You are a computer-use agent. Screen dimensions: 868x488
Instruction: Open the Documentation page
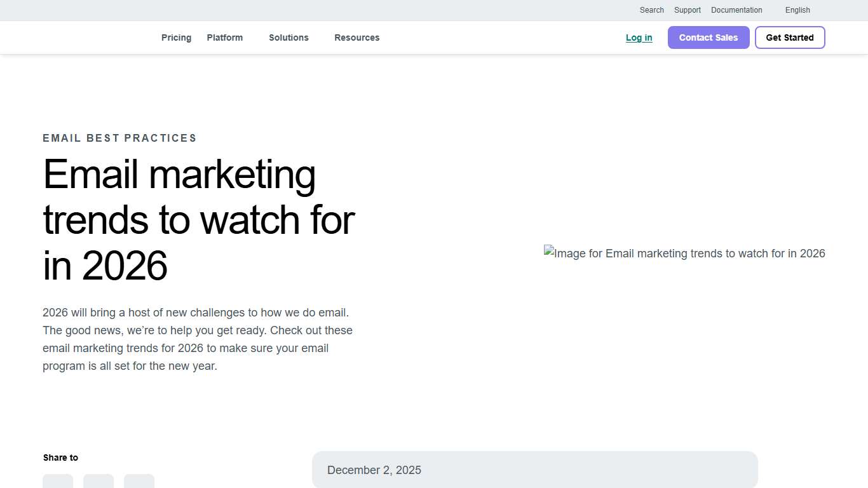tap(736, 10)
